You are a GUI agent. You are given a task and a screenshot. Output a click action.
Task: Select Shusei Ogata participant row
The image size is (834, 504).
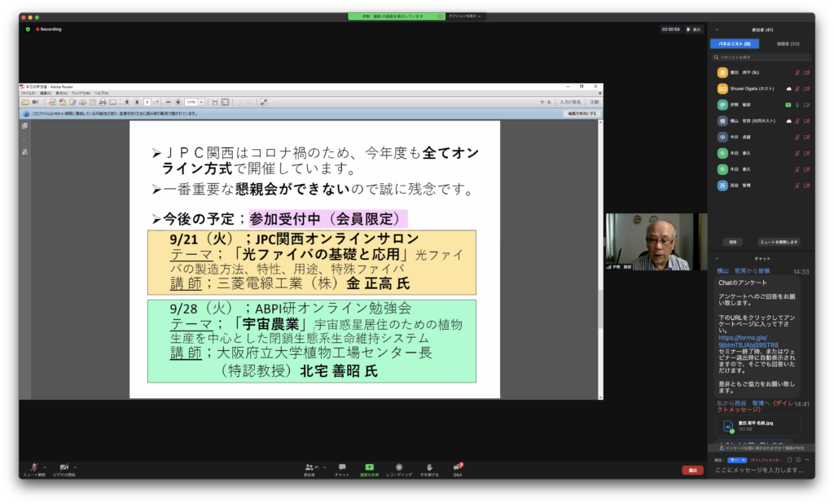[x=762, y=89]
